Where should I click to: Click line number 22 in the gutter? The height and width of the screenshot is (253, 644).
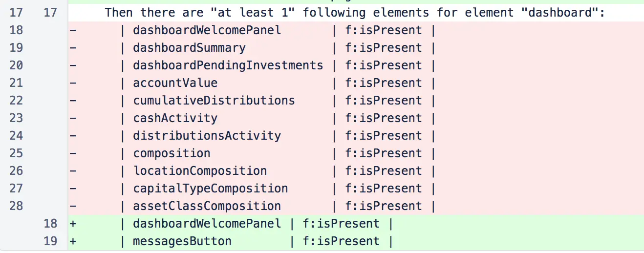(x=16, y=101)
